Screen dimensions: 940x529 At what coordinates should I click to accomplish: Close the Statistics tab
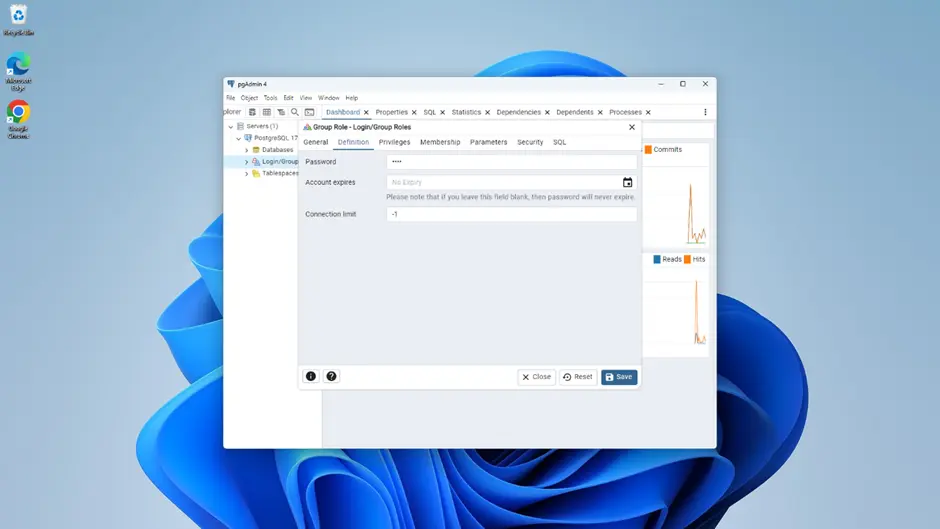click(x=487, y=112)
